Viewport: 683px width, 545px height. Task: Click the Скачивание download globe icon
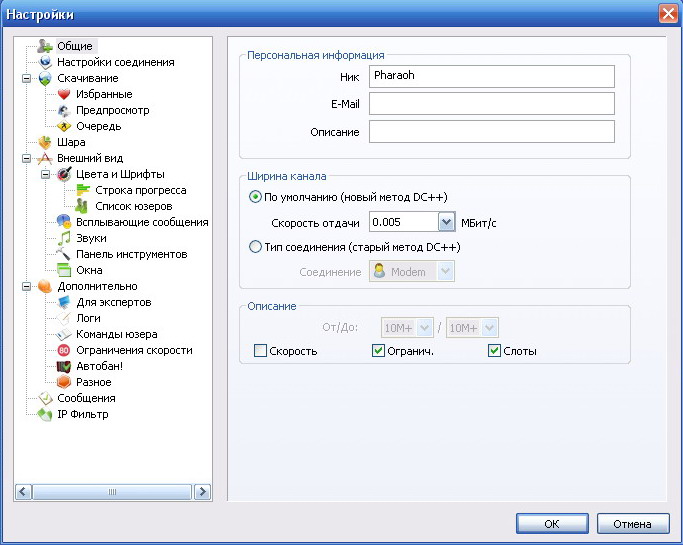[x=45, y=78]
